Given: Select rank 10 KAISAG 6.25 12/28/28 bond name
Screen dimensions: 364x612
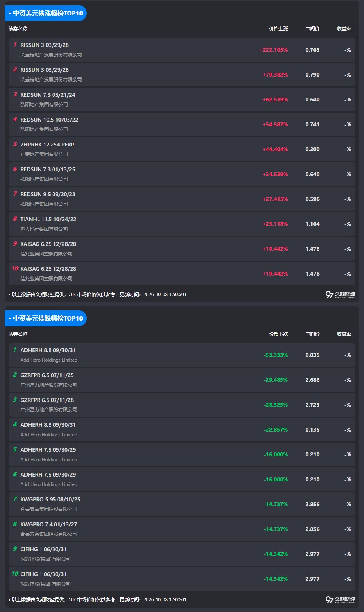Looking at the screenshot, I should [x=48, y=269].
